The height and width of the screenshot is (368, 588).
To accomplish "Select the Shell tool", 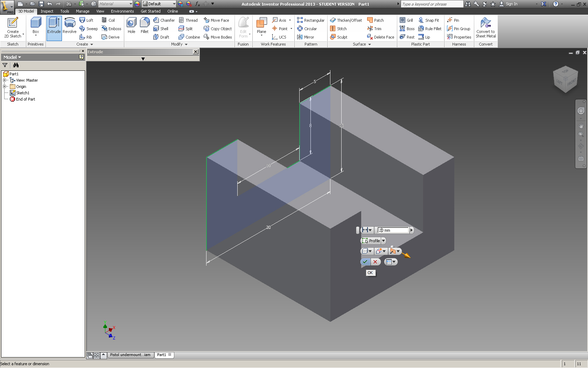I will point(161,29).
